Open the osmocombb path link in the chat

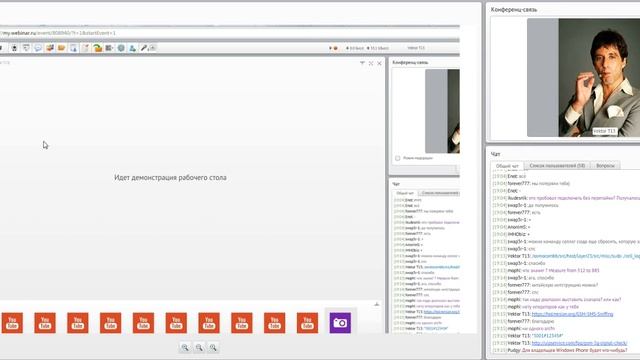pyautogui.click(x=585, y=256)
